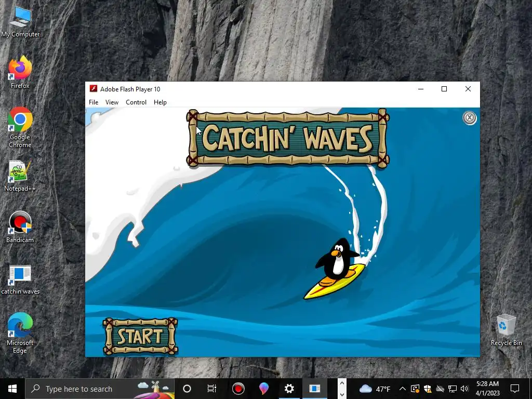Click the taskbar toolbar up arrow

pyautogui.click(x=342, y=383)
